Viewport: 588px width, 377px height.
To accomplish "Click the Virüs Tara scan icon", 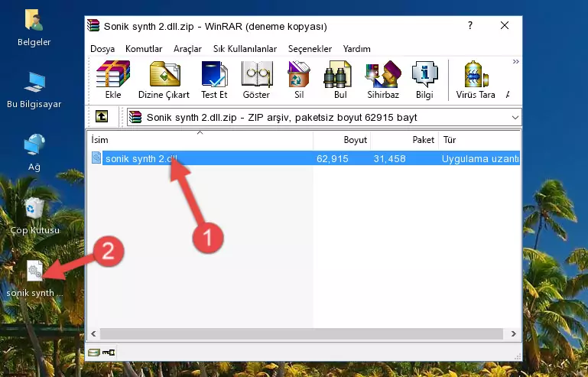I will [x=476, y=80].
